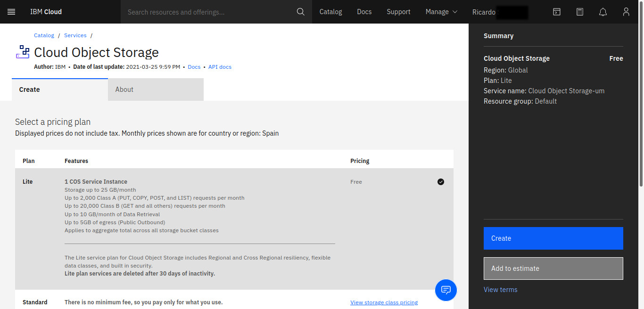Click Add to estimate button
644x309 pixels.
[x=553, y=268]
